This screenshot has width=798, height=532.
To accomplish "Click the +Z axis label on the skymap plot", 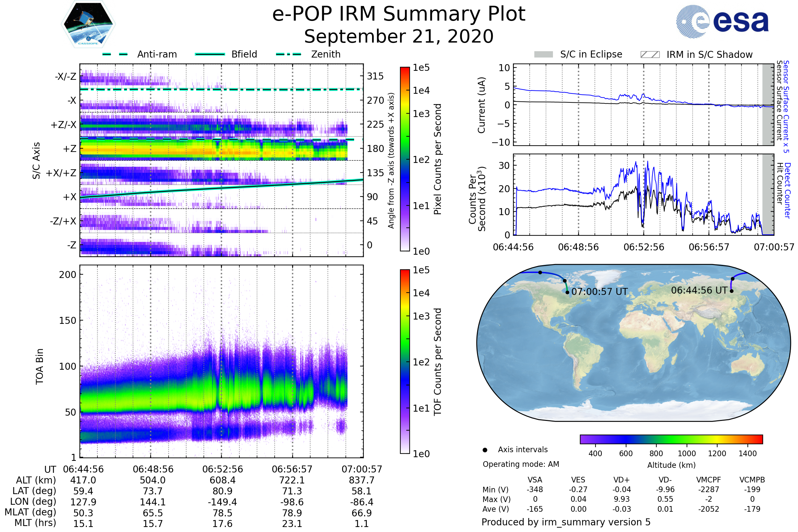I will (x=69, y=149).
